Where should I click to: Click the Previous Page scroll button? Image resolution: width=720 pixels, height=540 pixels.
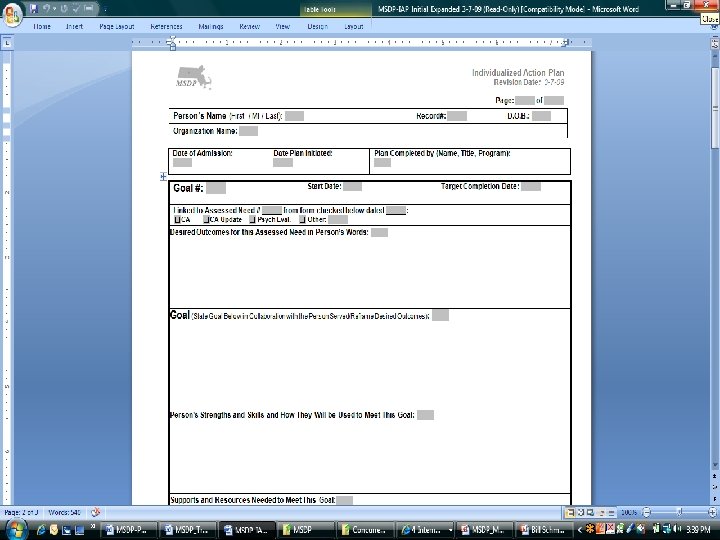click(715, 478)
